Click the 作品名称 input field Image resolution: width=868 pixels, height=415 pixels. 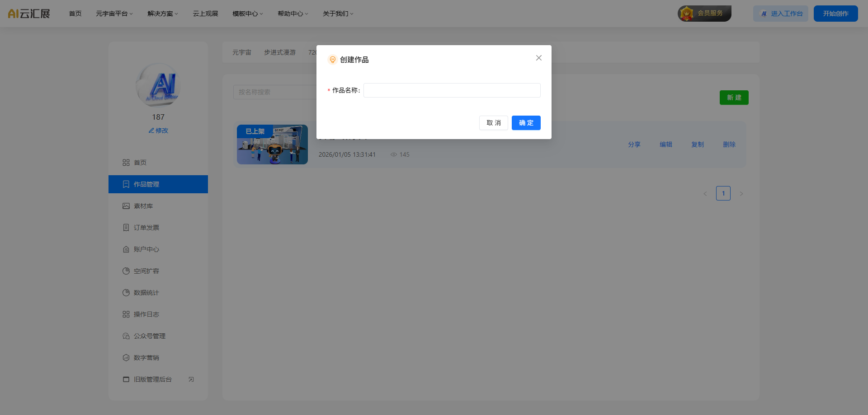pyautogui.click(x=452, y=90)
